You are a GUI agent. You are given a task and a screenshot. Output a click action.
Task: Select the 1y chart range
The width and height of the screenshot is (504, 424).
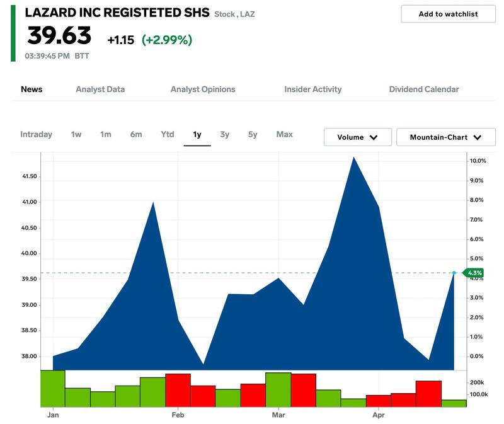[197, 134]
